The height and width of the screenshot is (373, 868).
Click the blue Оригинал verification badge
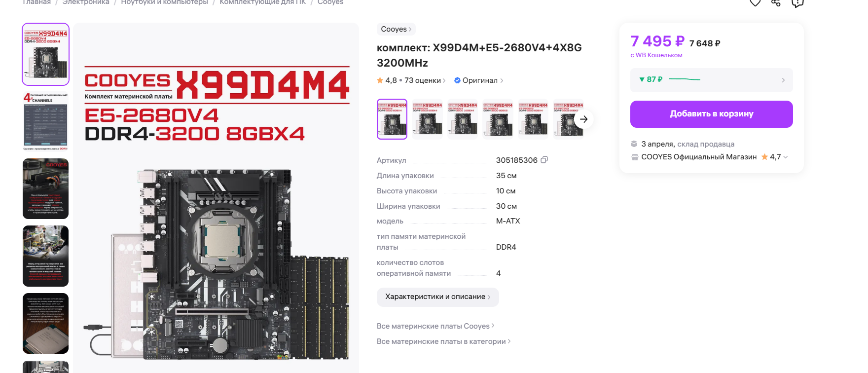(x=457, y=80)
